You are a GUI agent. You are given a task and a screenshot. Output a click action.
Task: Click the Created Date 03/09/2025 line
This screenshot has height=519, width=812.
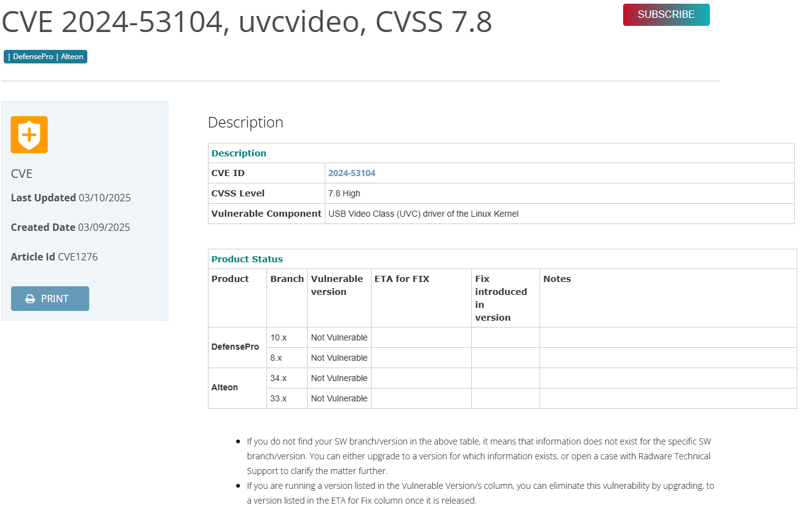71,227
